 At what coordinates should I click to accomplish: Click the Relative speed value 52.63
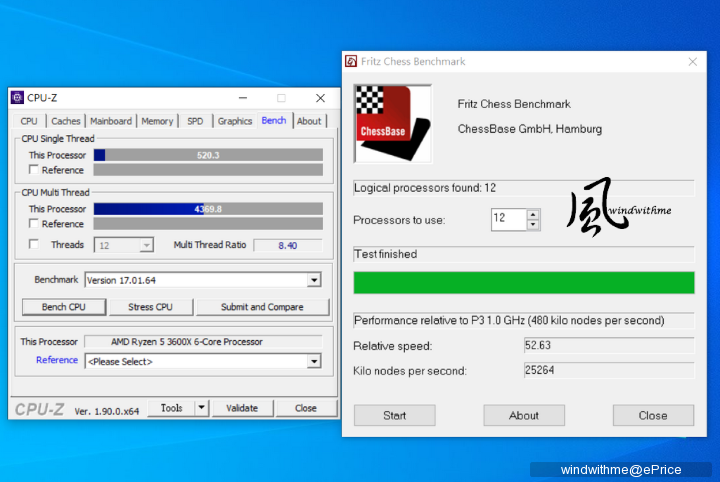[x=609, y=345]
